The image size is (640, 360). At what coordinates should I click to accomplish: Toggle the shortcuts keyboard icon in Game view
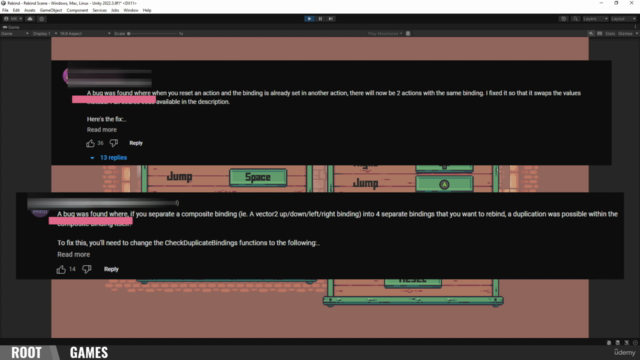coord(600,33)
